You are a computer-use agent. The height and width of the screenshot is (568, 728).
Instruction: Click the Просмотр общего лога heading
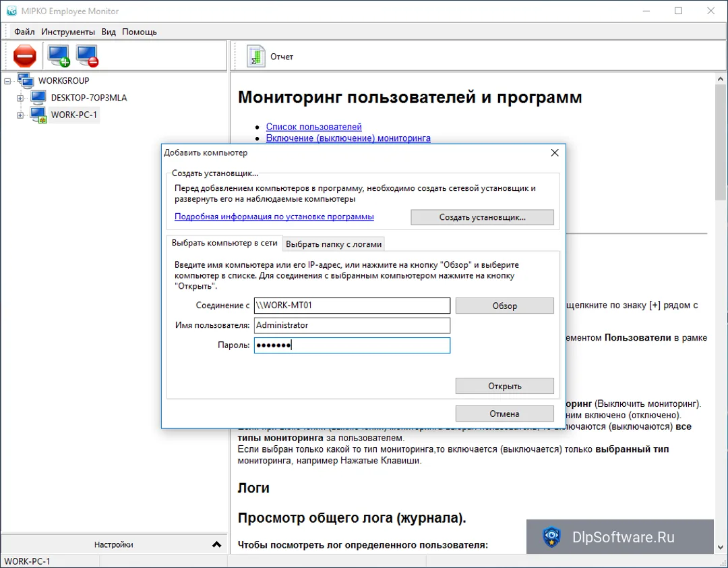click(x=352, y=518)
